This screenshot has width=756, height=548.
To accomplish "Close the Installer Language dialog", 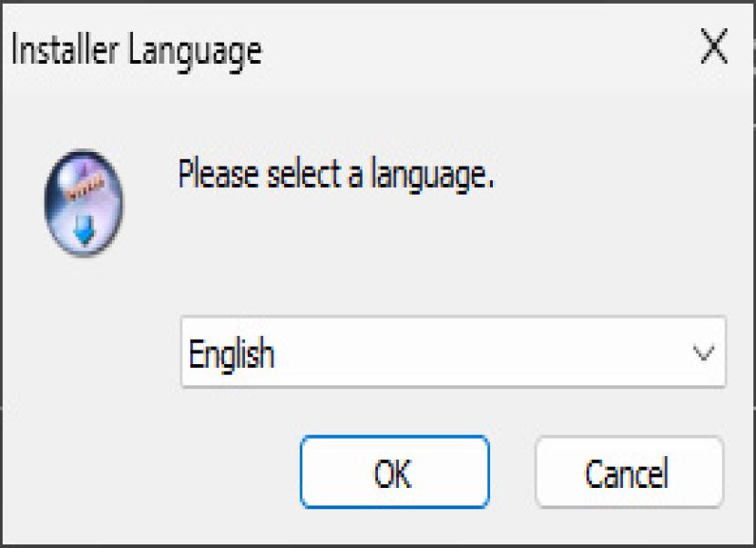I will click(x=714, y=48).
